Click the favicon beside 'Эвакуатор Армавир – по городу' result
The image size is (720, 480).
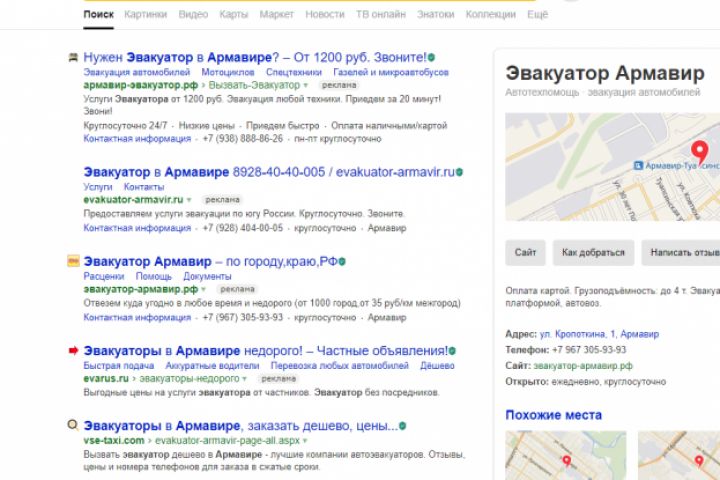tap(73, 261)
